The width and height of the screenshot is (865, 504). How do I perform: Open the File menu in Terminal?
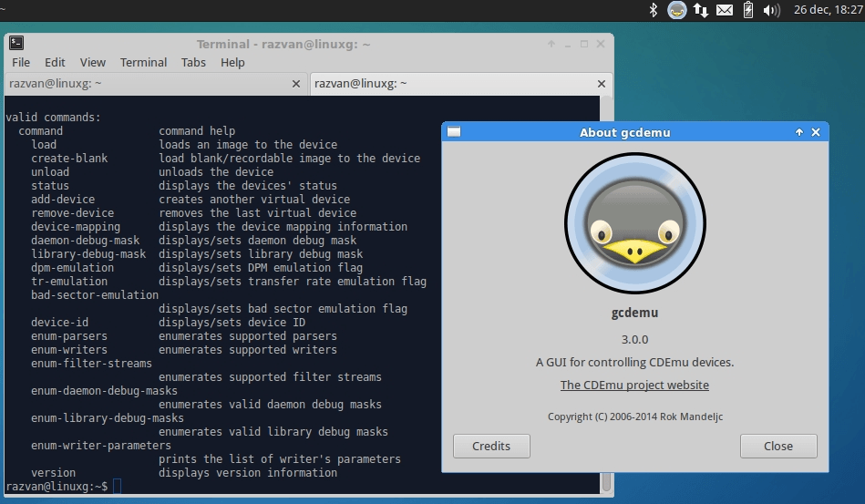click(x=20, y=62)
